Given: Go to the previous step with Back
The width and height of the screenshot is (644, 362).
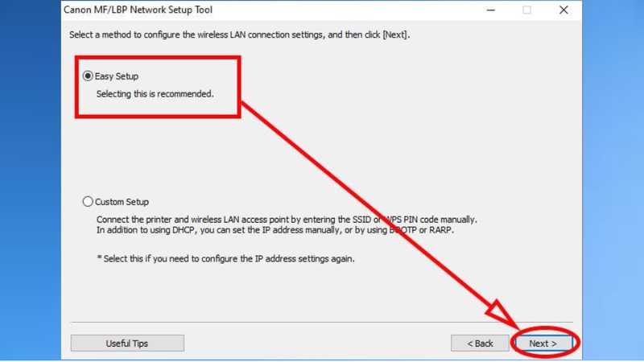Looking at the screenshot, I should (x=480, y=343).
